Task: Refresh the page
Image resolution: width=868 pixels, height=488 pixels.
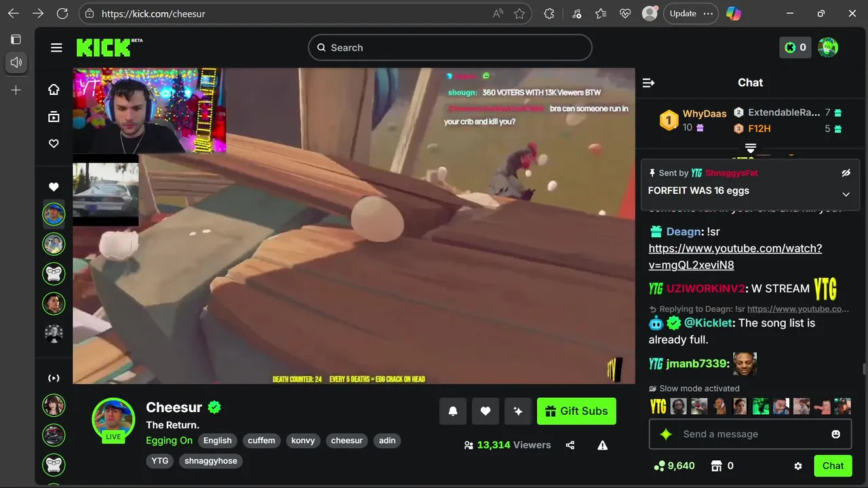Action: pos(62,14)
